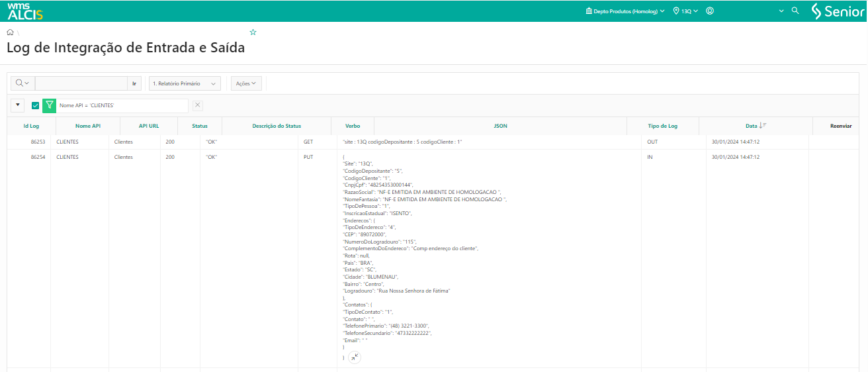The image size is (868, 372).
Task: Click the Status column header
Action: [200, 126]
